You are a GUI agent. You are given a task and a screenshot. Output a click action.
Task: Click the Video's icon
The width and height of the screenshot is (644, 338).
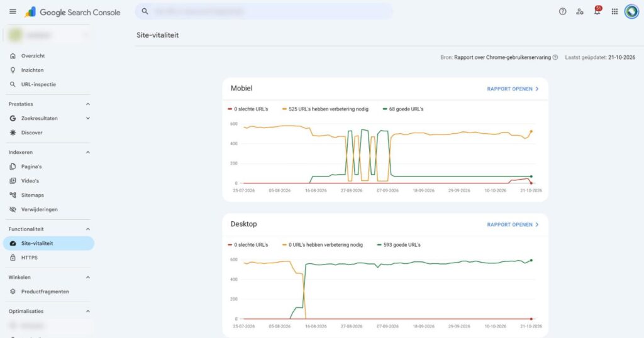13,181
